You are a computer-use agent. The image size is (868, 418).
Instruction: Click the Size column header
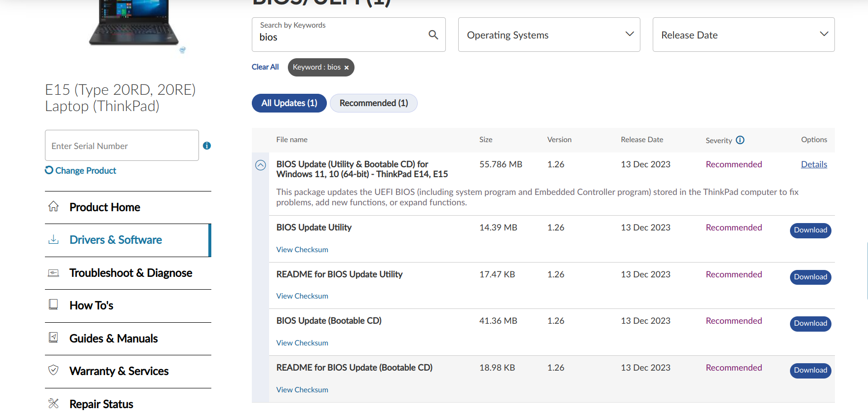[x=486, y=140]
